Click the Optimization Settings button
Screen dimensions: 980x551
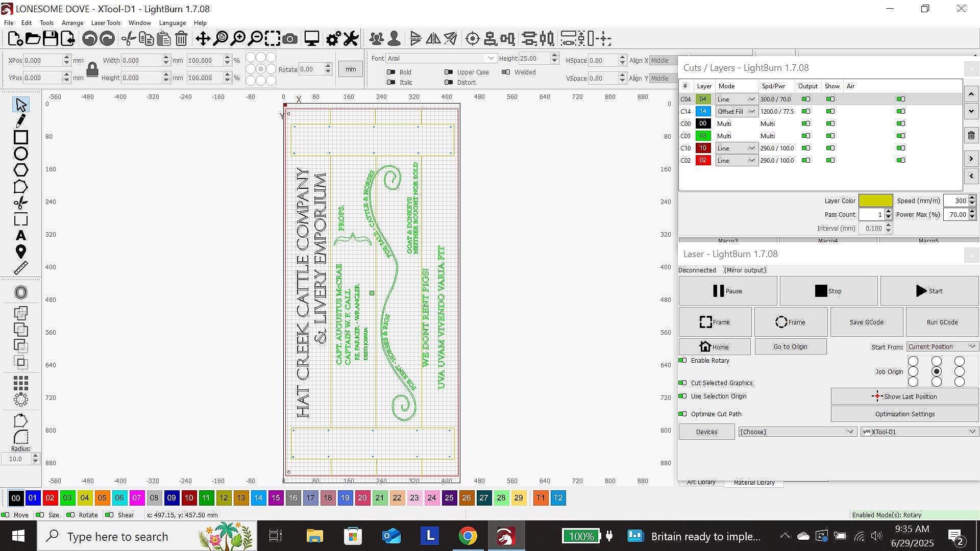(905, 414)
